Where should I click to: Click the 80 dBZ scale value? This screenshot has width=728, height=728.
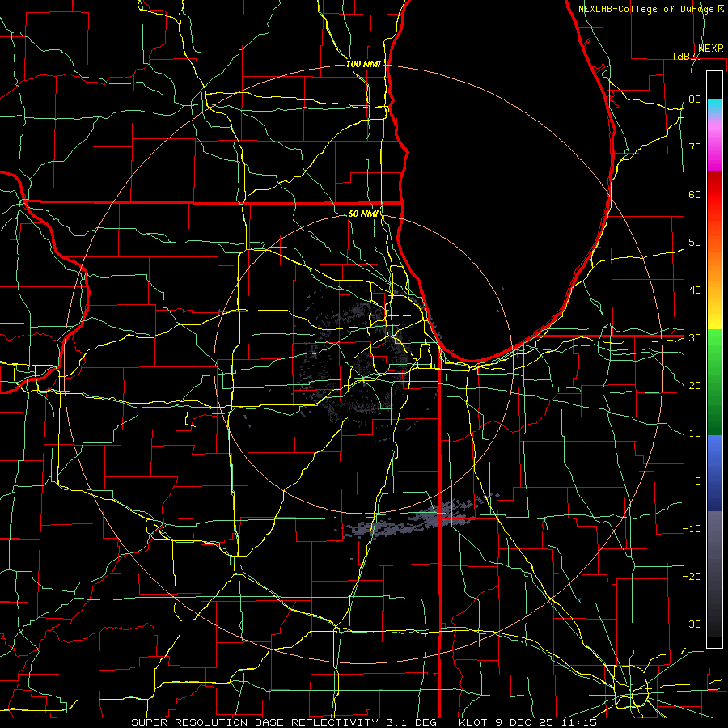coord(695,99)
